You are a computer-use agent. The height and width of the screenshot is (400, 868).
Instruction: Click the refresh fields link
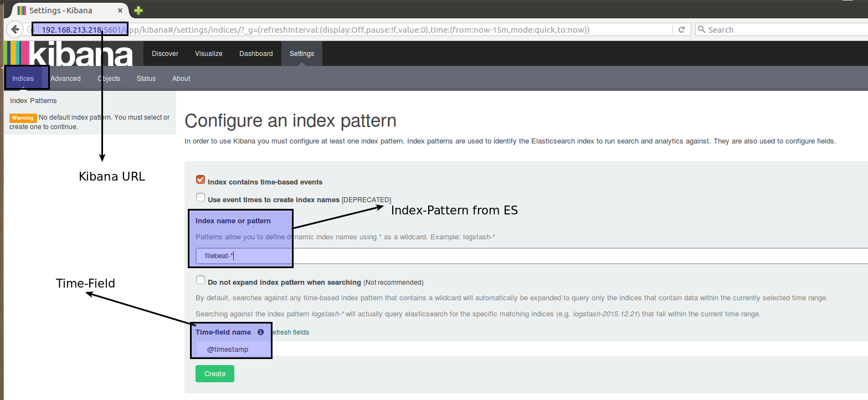point(290,332)
